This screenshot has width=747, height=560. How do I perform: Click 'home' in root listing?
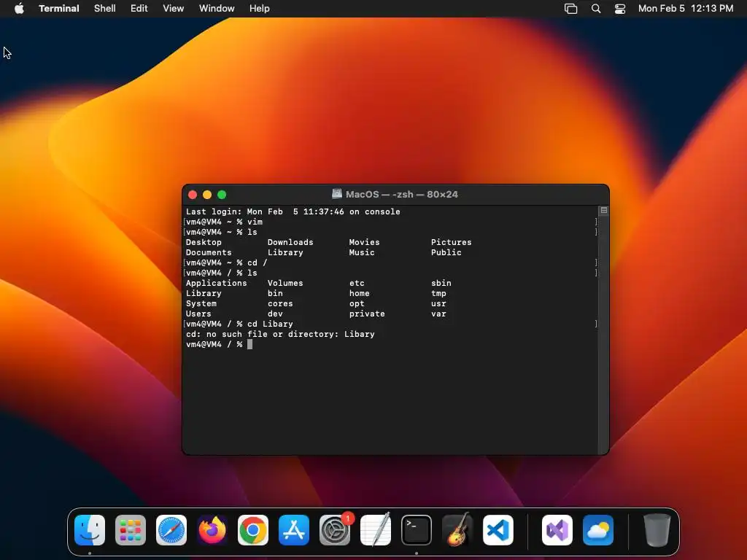[x=359, y=293]
